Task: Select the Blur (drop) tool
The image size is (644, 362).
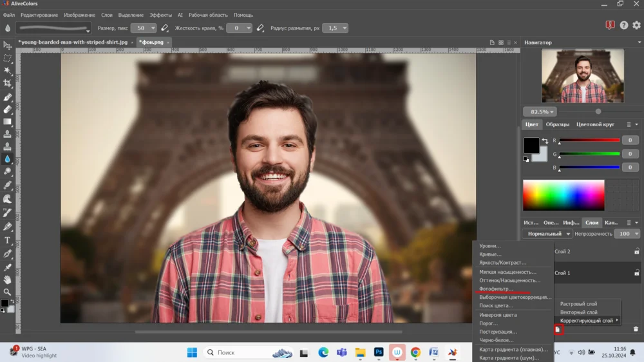Action: pos(7,159)
